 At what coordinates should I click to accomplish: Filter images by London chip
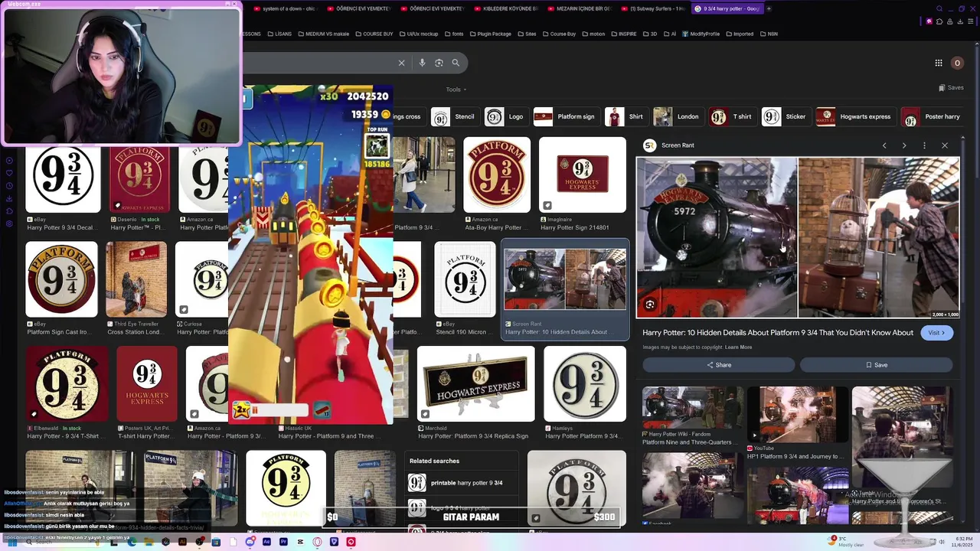677,117
